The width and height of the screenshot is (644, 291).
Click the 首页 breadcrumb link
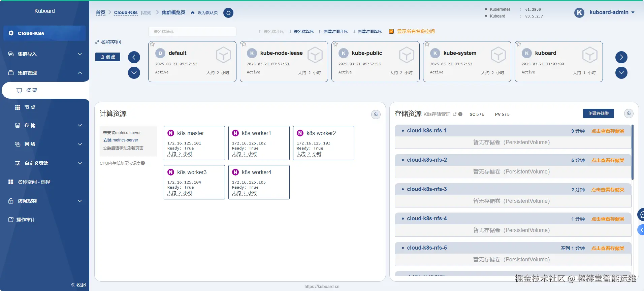pos(100,12)
